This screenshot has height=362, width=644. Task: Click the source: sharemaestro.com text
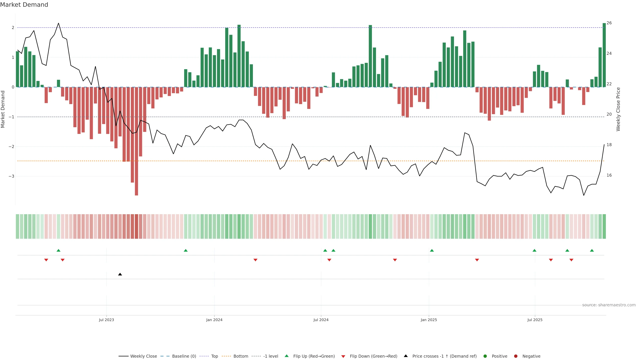click(x=609, y=305)
